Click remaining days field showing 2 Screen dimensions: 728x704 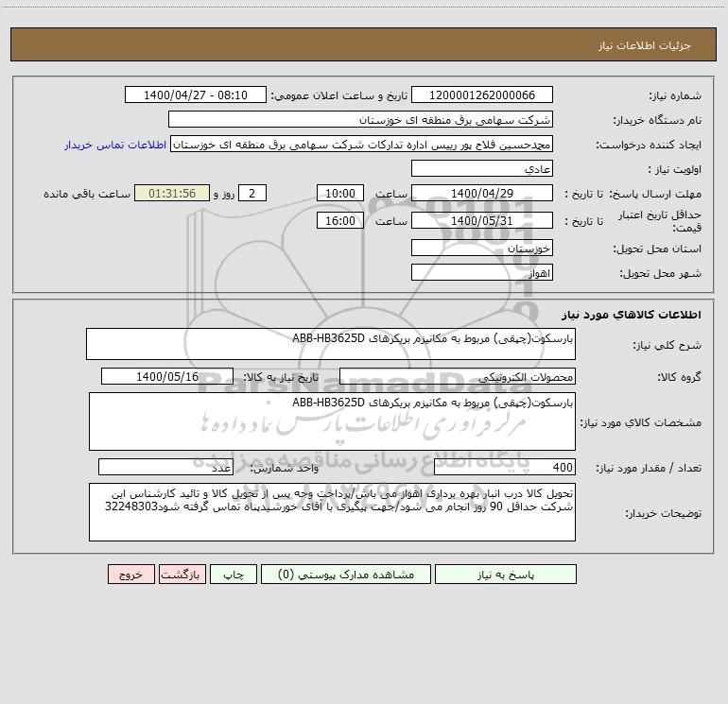(x=252, y=193)
